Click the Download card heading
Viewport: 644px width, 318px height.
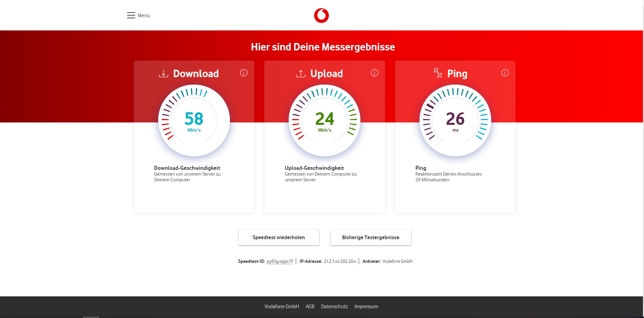pos(196,73)
